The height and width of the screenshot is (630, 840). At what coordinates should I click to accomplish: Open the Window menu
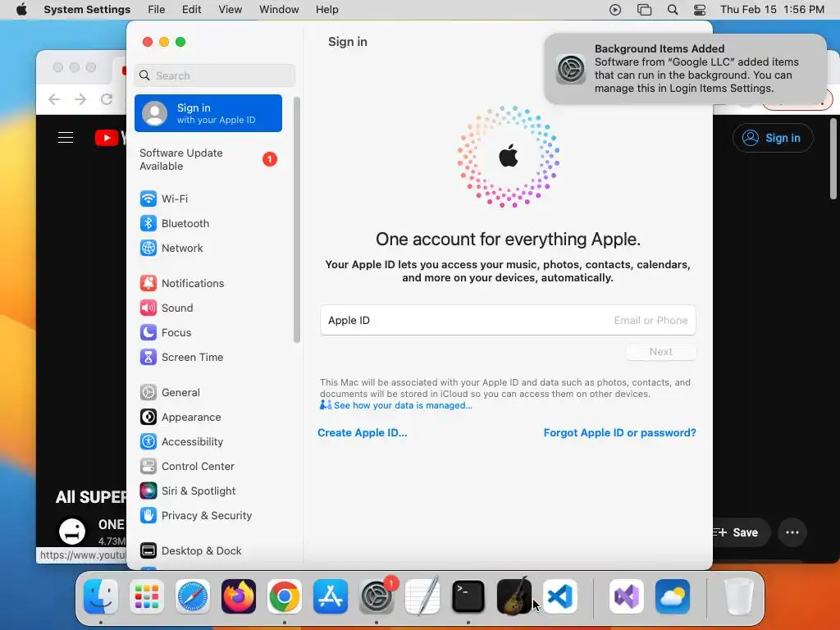pyautogui.click(x=279, y=10)
